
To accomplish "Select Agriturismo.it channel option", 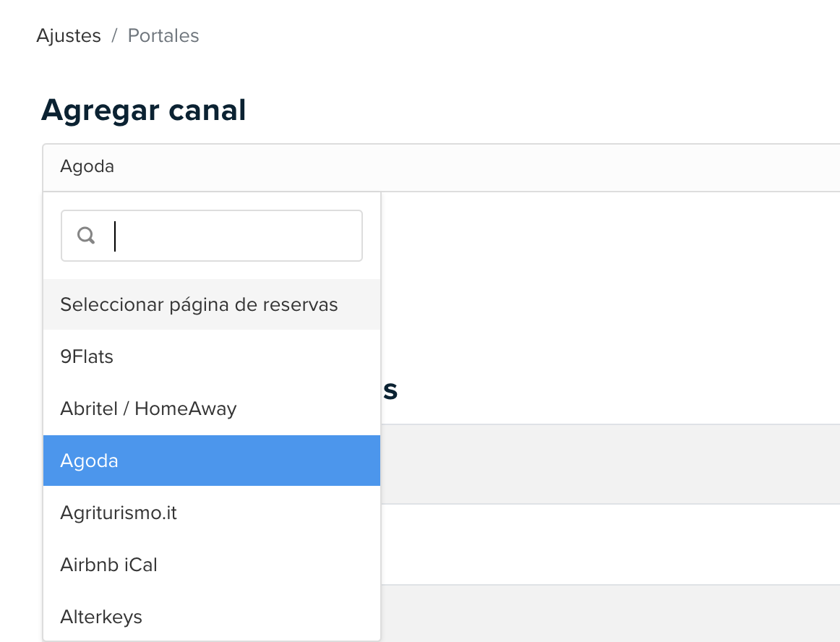I will click(212, 513).
